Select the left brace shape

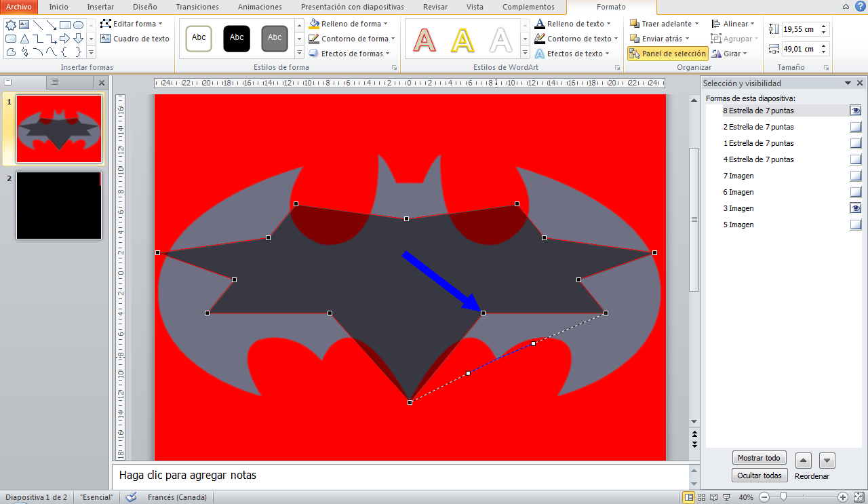pos(64,52)
